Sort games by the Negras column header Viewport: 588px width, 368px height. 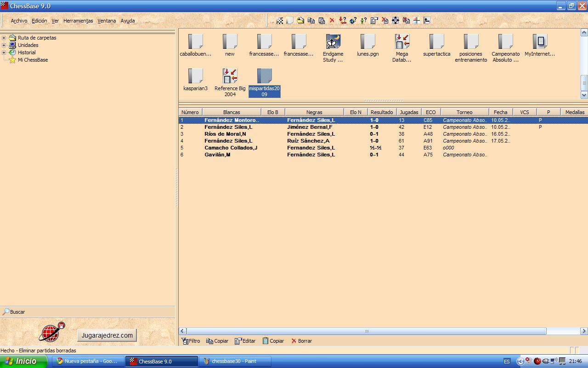pyautogui.click(x=314, y=112)
